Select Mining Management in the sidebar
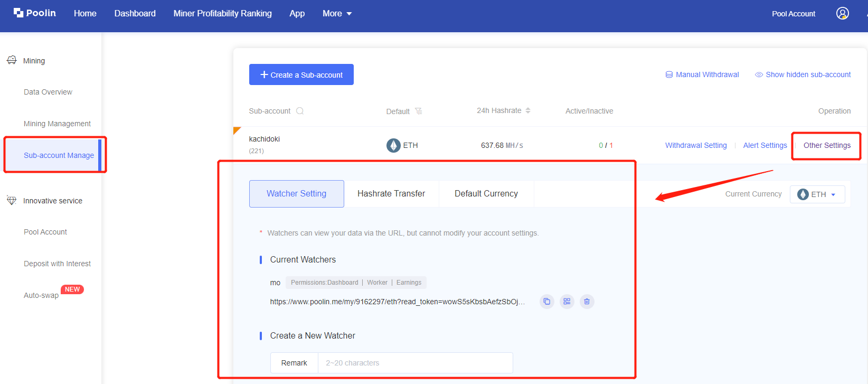Image resolution: width=868 pixels, height=384 pixels. (x=57, y=124)
